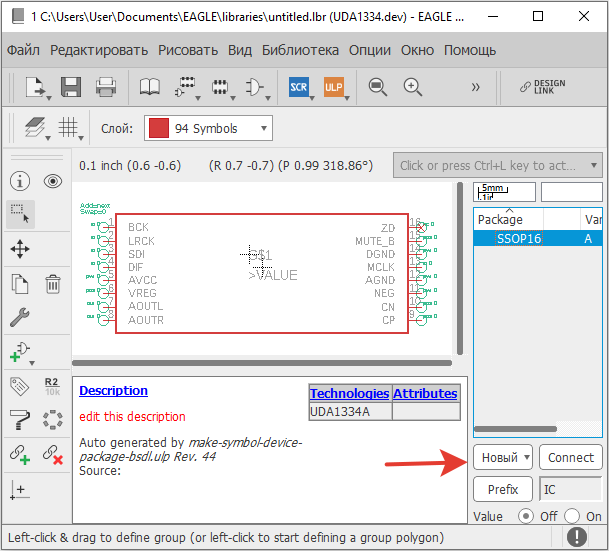Image resolution: width=609 pixels, height=551 pixels.
Task: Click the warning exclamation status icon
Action: (x=577, y=537)
